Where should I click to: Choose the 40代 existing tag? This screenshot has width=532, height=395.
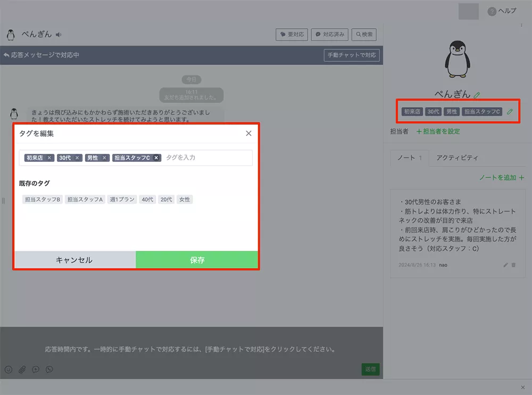point(147,200)
